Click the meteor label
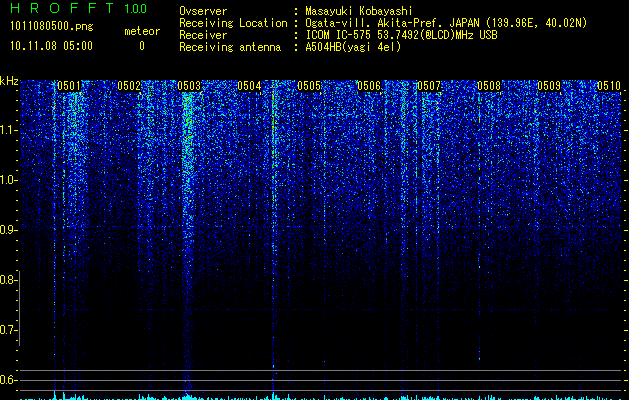Image resolution: width=629 pixels, height=400 pixels. (x=142, y=31)
